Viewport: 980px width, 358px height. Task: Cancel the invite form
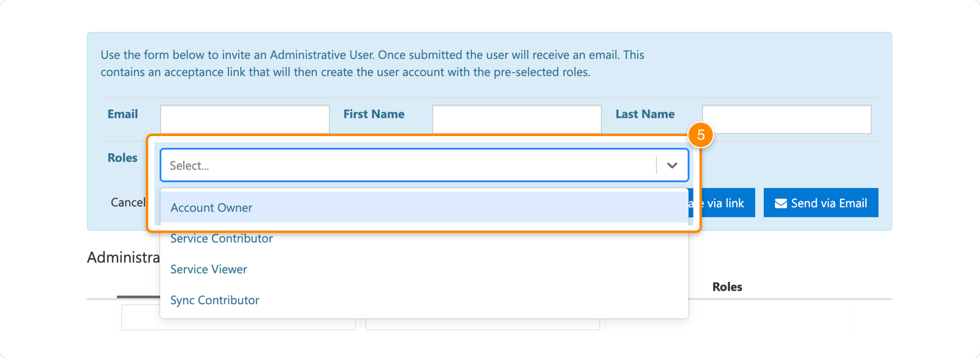(127, 203)
